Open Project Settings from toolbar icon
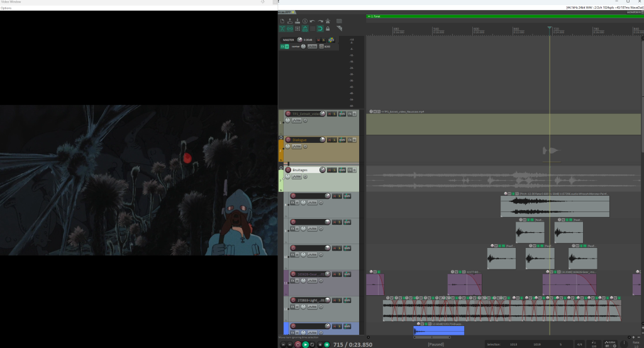 click(x=305, y=21)
